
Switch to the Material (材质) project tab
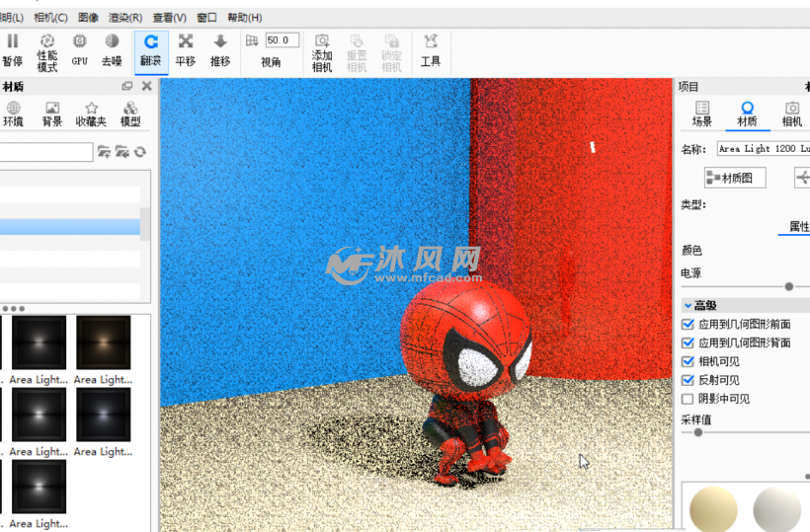[747, 114]
